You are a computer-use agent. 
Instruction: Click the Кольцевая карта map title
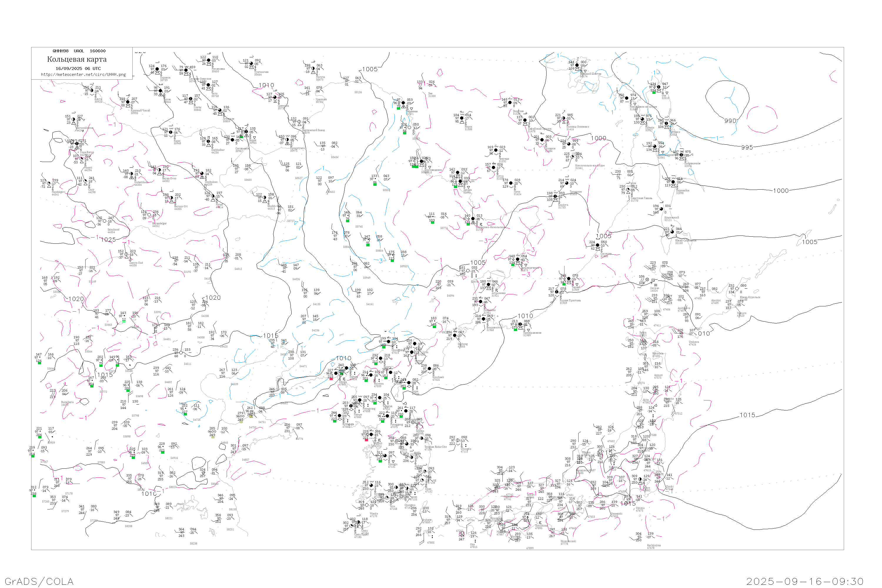pos(77,59)
